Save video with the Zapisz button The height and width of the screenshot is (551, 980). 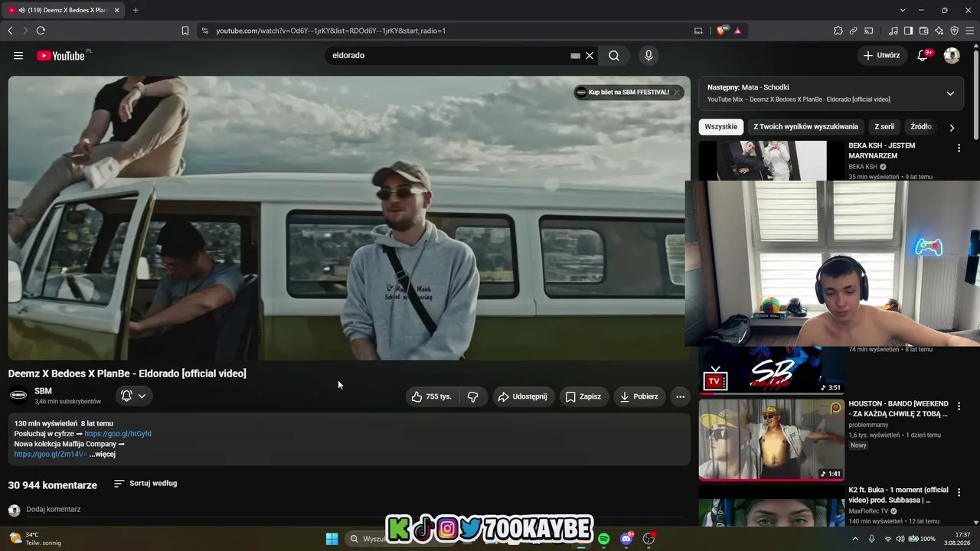pos(583,396)
